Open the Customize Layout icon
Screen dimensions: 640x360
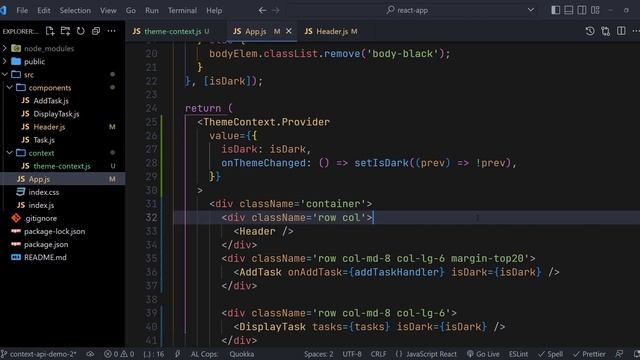point(595,10)
